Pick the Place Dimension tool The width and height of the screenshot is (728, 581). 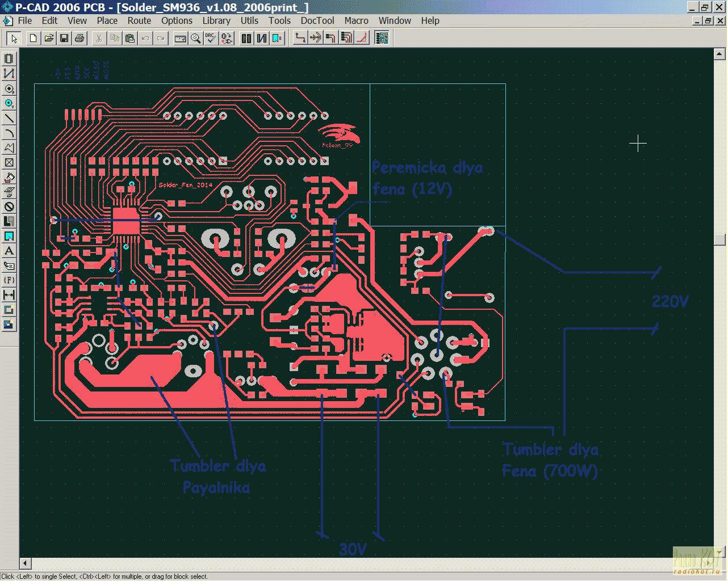tap(9, 295)
